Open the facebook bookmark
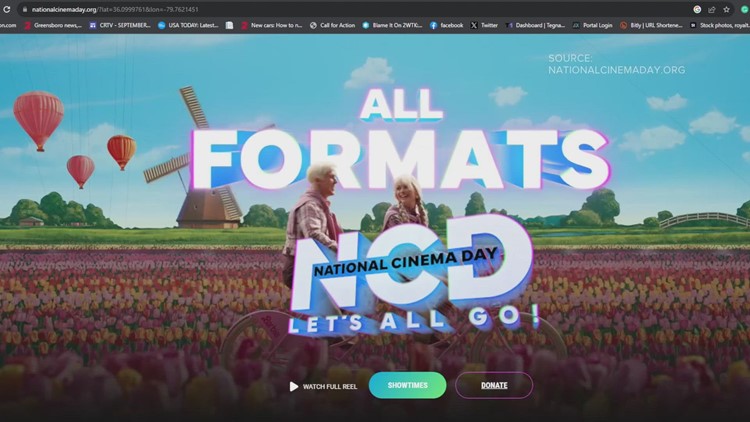Image resolution: width=750 pixels, height=422 pixels. (x=447, y=25)
